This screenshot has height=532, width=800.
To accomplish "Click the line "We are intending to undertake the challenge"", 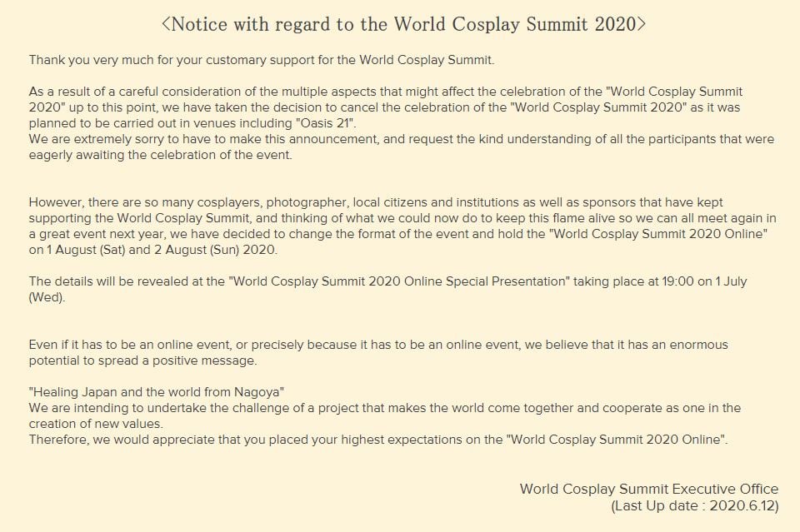I will point(385,408).
